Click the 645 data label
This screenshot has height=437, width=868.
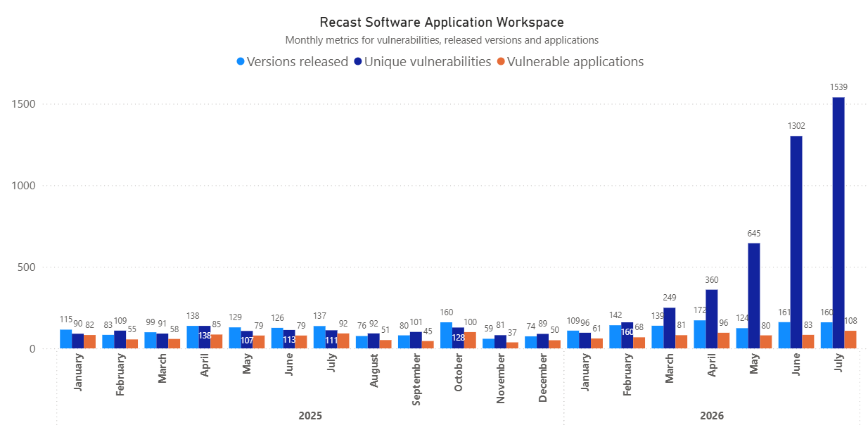pyautogui.click(x=754, y=233)
